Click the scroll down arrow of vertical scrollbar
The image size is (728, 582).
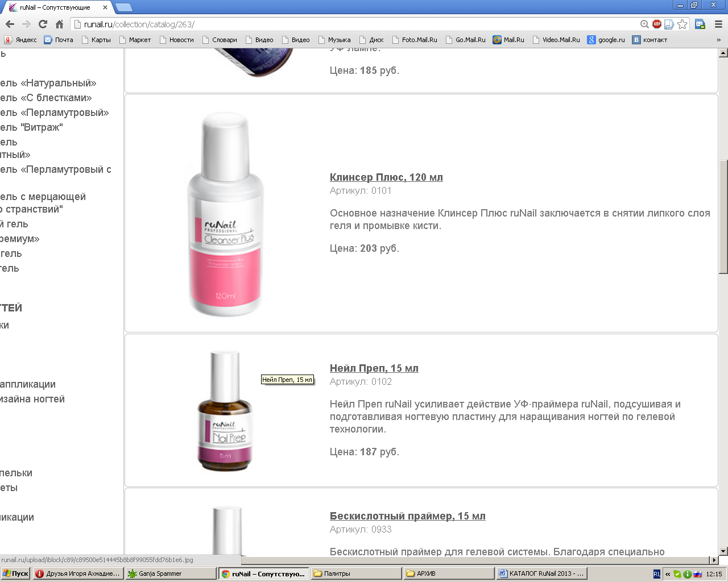click(723, 551)
